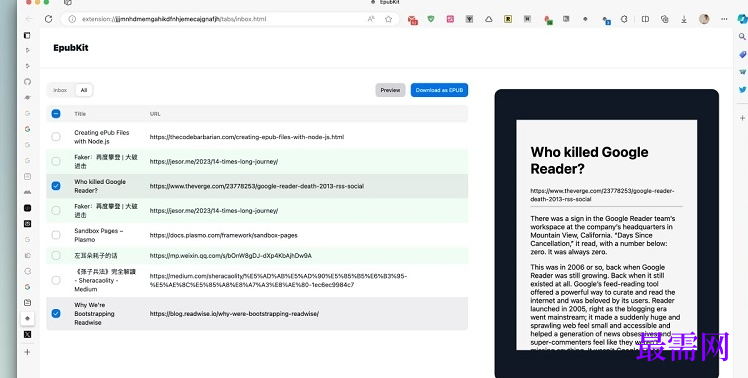Switch to the X tab in vertical tabs

coord(28,335)
